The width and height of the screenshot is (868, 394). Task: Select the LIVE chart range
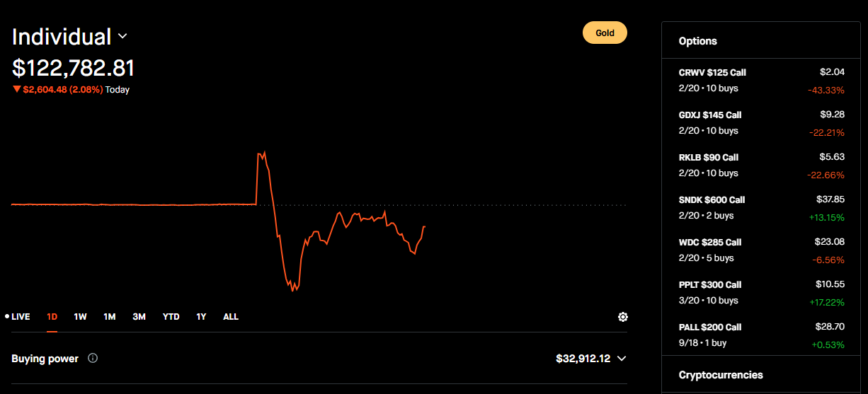[18, 316]
